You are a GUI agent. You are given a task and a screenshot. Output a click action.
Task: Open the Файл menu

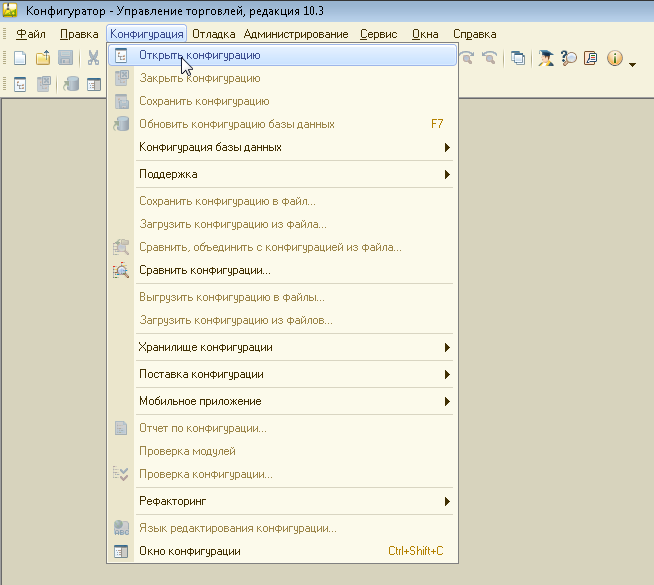[x=30, y=34]
